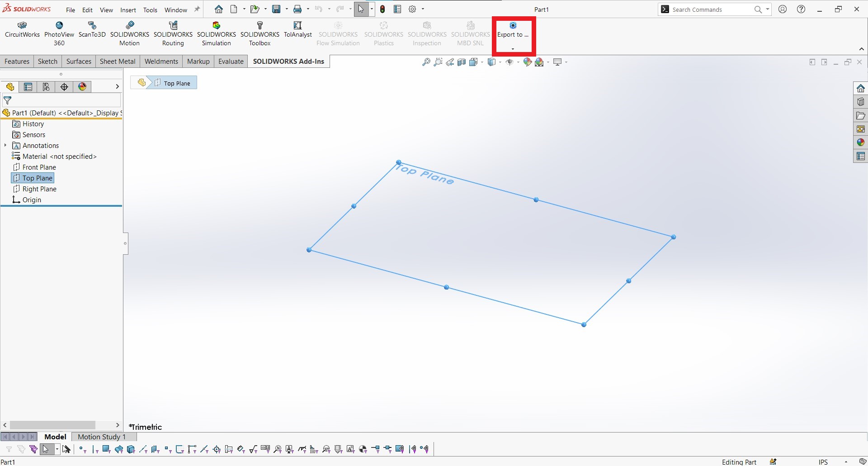
Task: Open the File menu
Action: (x=71, y=10)
